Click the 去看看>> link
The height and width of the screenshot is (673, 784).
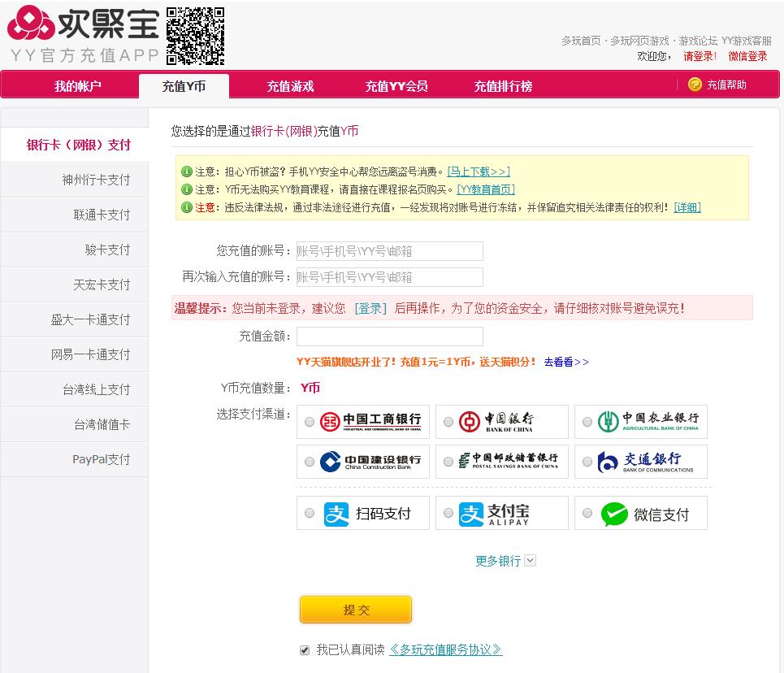coord(566,362)
